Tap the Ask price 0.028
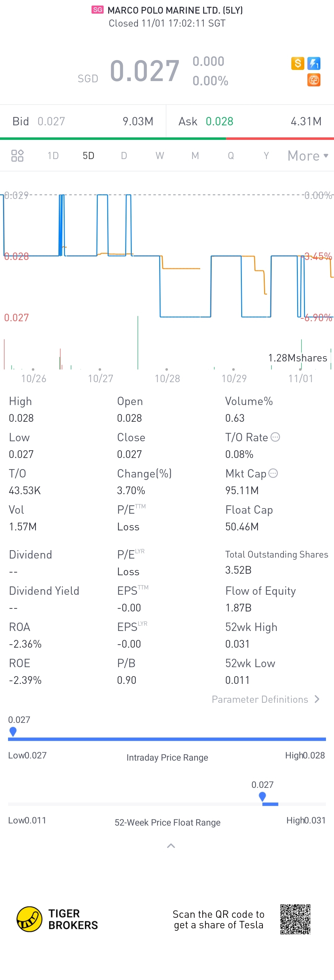This screenshot has height=980, width=334. 220,121
